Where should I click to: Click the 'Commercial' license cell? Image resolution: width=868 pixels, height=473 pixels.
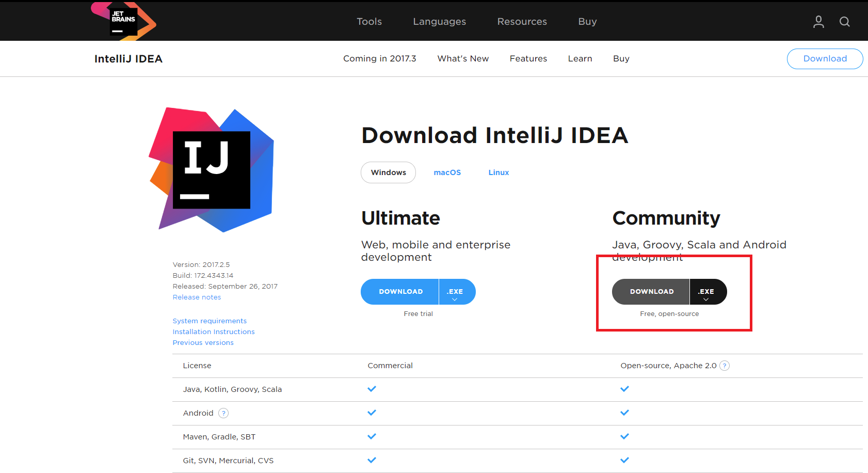point(390,366)
